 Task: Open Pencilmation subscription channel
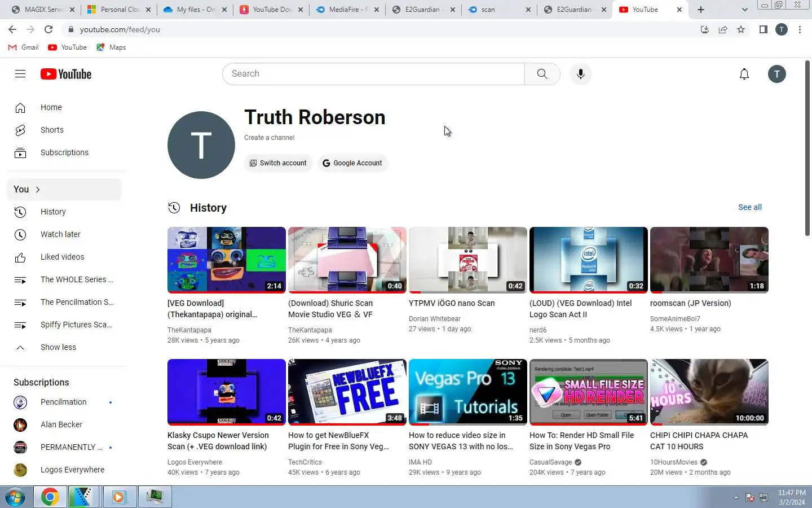(64, 402)
